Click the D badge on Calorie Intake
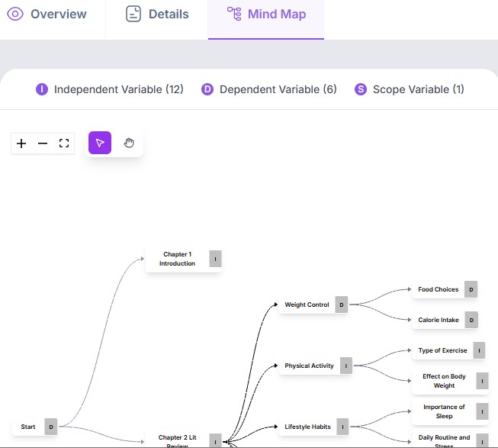 471,320
